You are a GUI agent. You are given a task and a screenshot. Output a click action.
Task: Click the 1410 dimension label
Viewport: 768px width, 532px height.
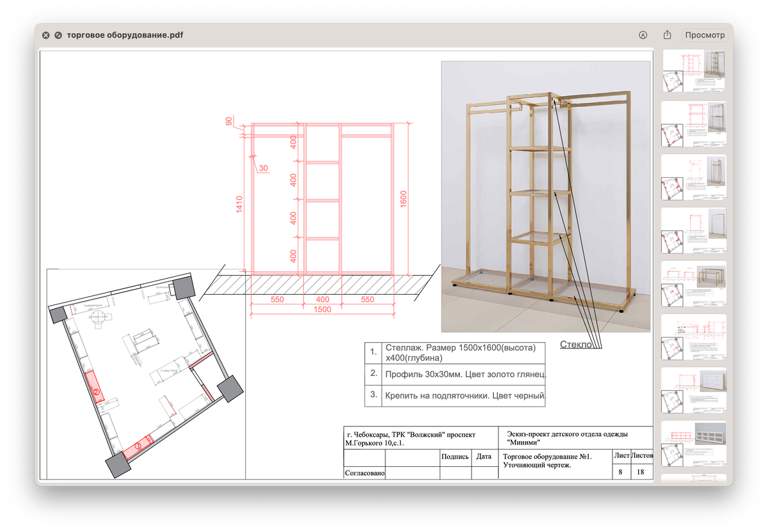(x=239, y=205)
